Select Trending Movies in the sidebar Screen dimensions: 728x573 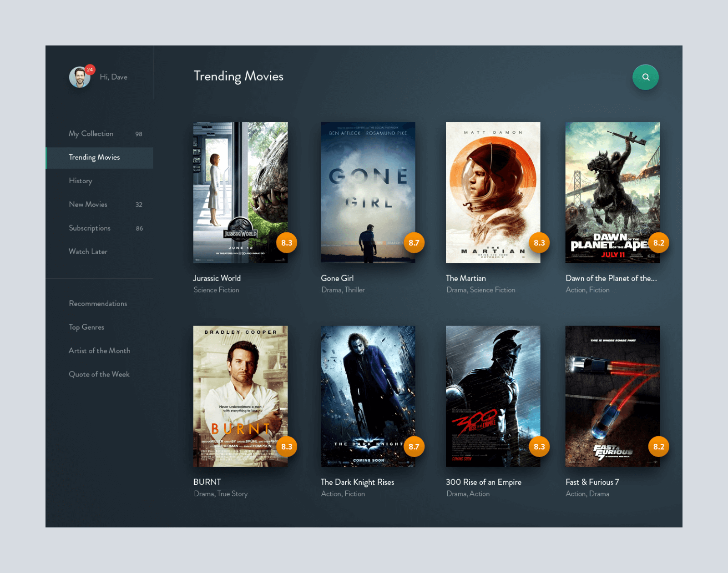[x=94, y=157]
